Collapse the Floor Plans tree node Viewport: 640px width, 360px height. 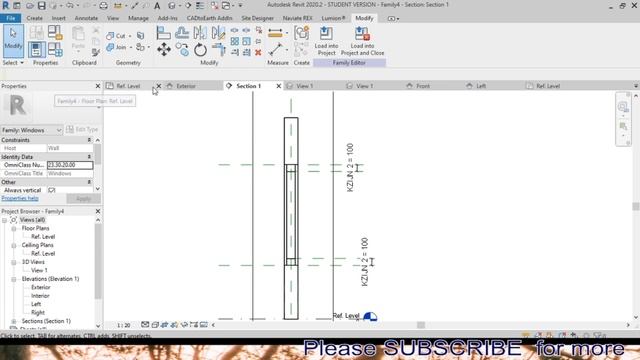(13, 229)
